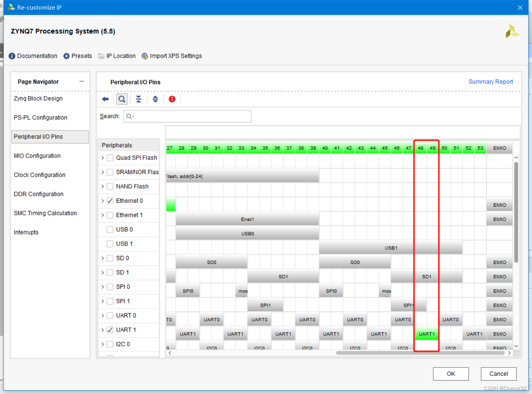
Task: Collapse Page Navigator with minus icon
Action: pyautogui.click(x=81, y=81)
